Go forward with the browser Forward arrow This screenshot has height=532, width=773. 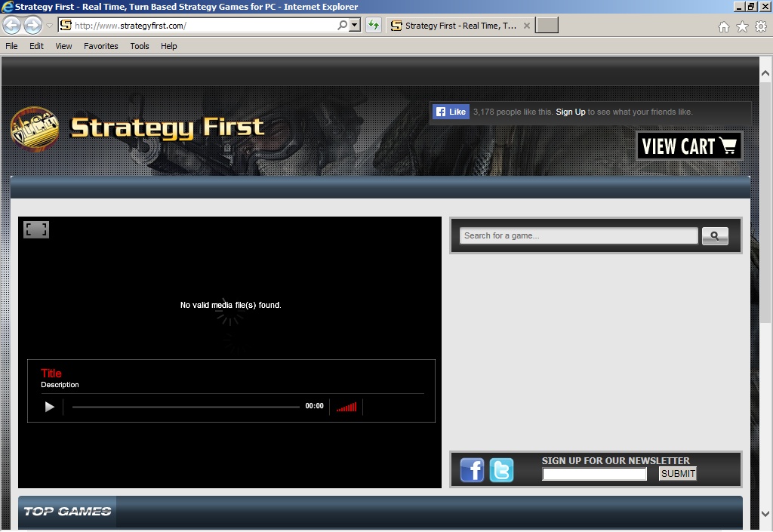point(33,25)
